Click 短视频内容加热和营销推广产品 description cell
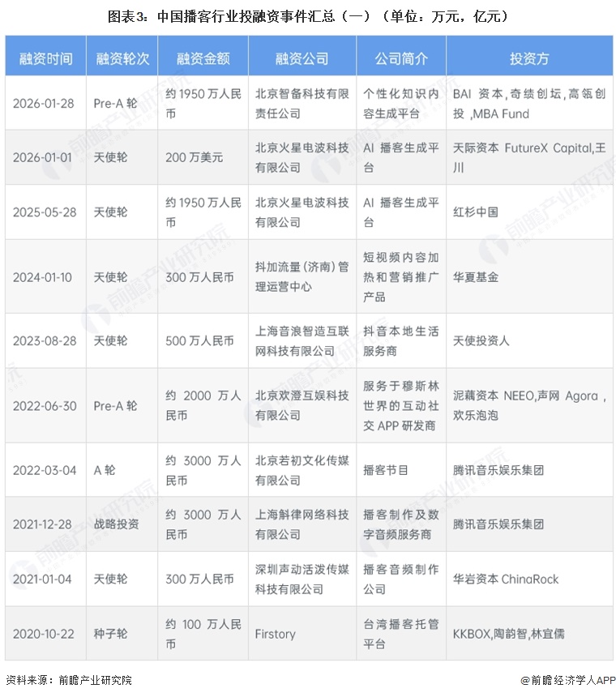616x697 pixels. [401, 277]
